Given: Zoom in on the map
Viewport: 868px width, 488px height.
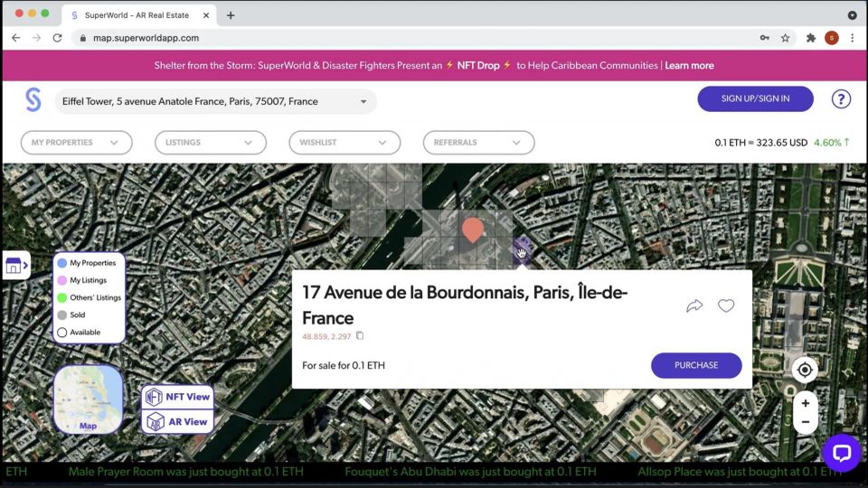Looking at the screenshot, I should pyautogui.click(x=806, y=403).
